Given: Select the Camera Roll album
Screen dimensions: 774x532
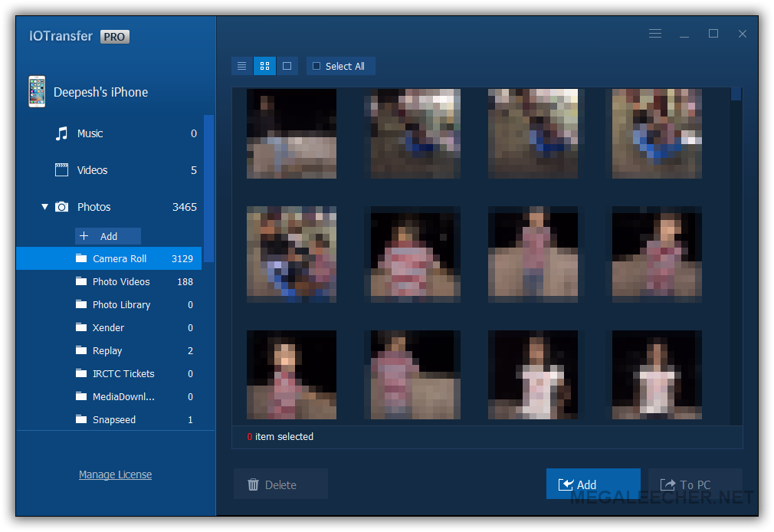Looking at the screenshot, I should tap(120, 258).
